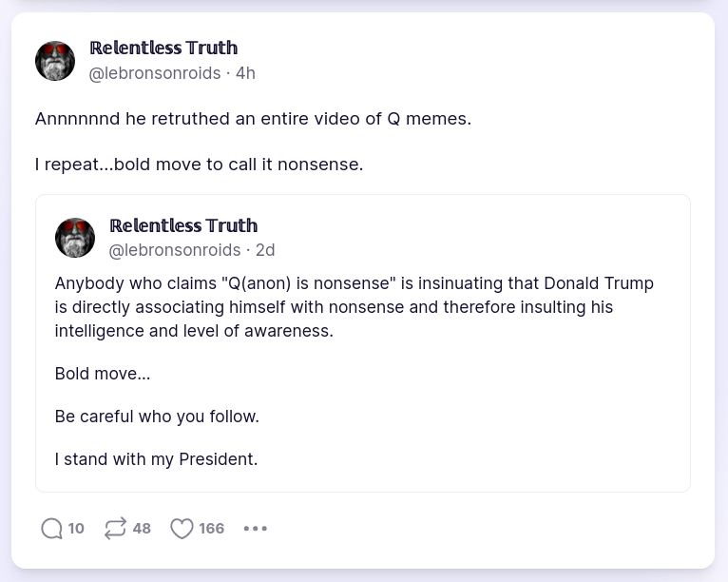The width and height of the screenshot is (728, 582).
Task: Click the quoted post's profile avatar
Action: [75, 238]
